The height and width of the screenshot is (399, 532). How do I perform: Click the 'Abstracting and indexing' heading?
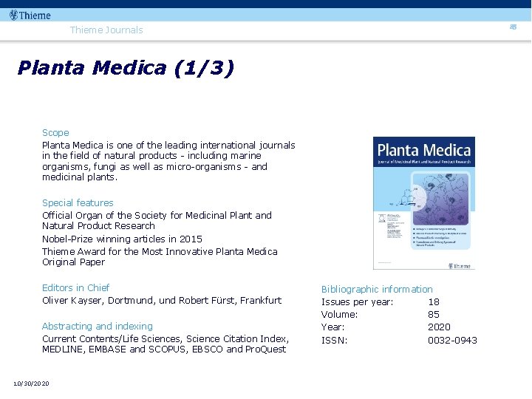[x=98, y=326]
